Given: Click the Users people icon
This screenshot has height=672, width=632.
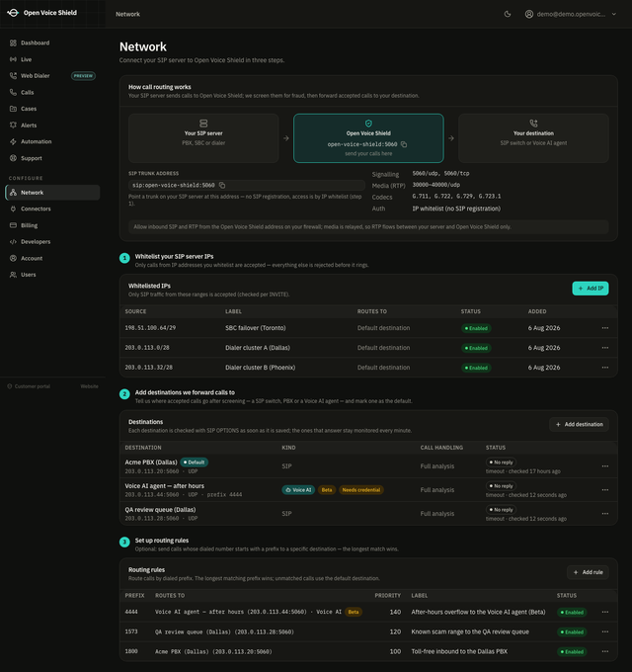Looking at the screenshot, I should 13,275.
